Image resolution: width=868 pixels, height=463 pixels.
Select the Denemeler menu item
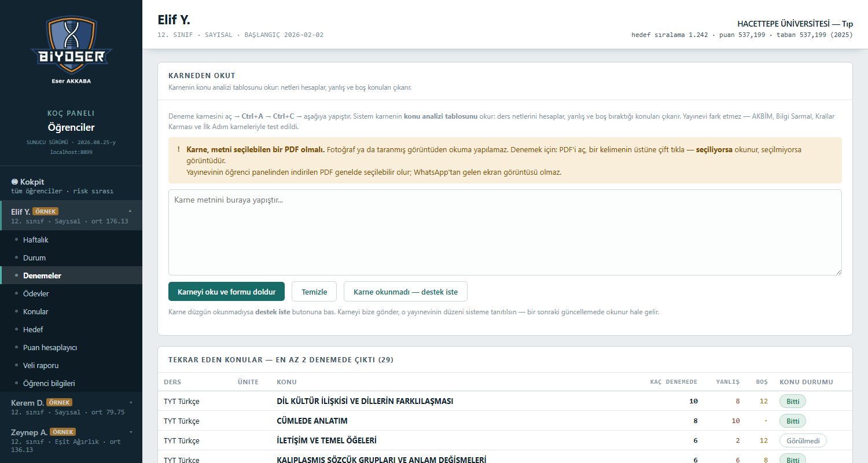(x=71, y=275)
